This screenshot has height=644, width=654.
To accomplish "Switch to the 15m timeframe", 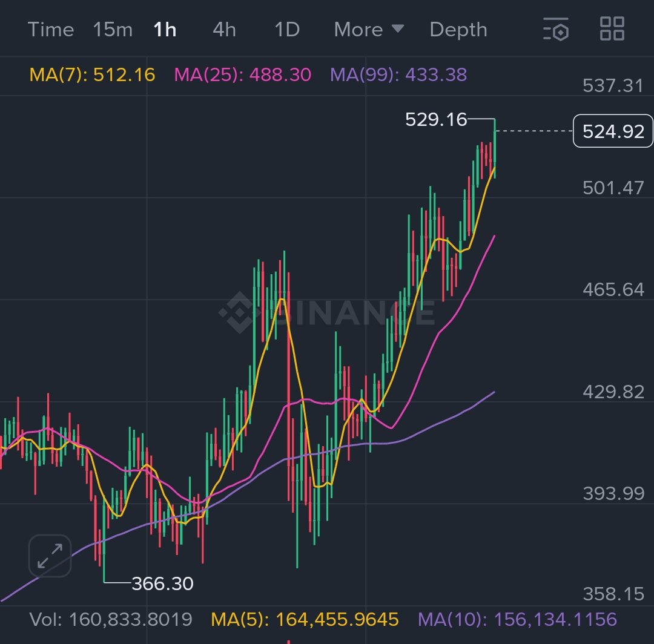I will [x=113, y=30].
